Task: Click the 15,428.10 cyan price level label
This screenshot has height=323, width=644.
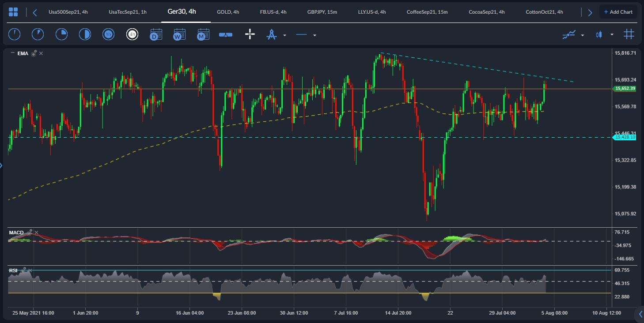Action: pyautogui.click(x=625, y=138)
